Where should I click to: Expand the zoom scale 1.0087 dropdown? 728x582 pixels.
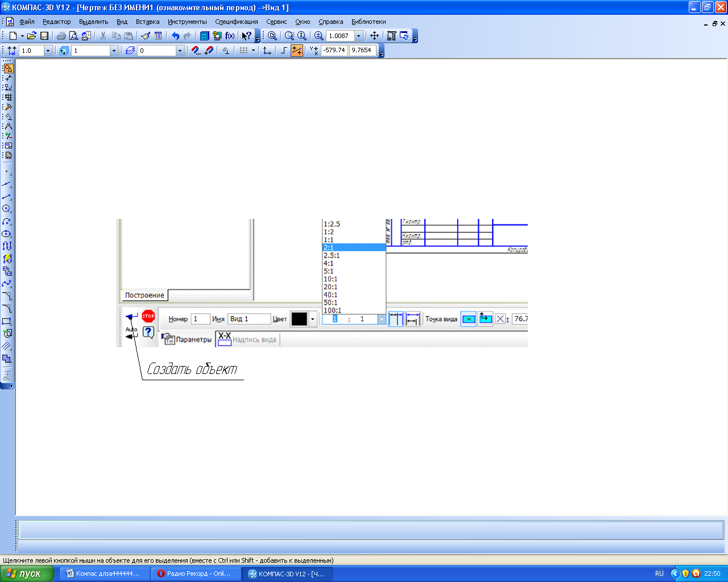(x=358, y=36)
